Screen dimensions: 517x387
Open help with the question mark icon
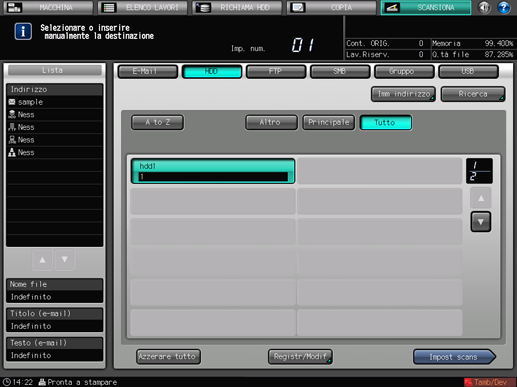tap(504, 7)
